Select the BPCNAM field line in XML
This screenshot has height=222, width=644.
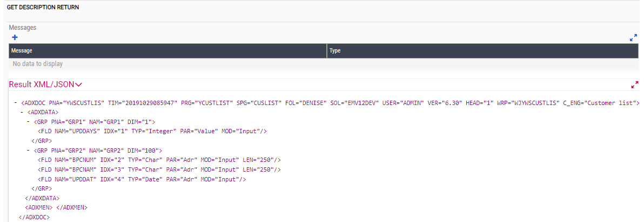click(x=159, y=169)
